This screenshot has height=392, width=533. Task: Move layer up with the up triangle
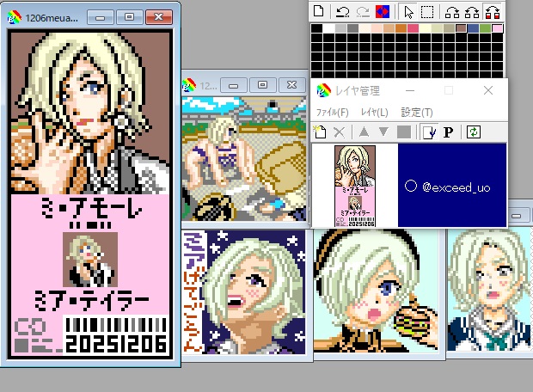coord(364,132)
